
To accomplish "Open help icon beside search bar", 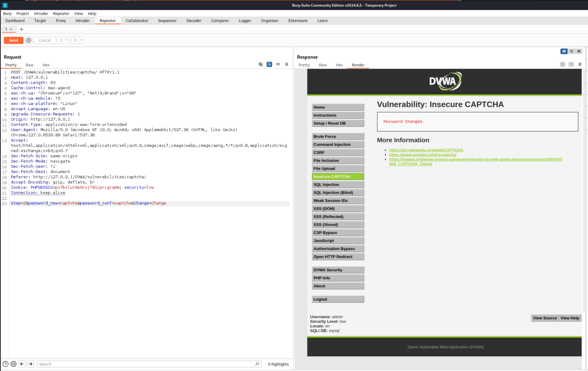I will (5, 364).
